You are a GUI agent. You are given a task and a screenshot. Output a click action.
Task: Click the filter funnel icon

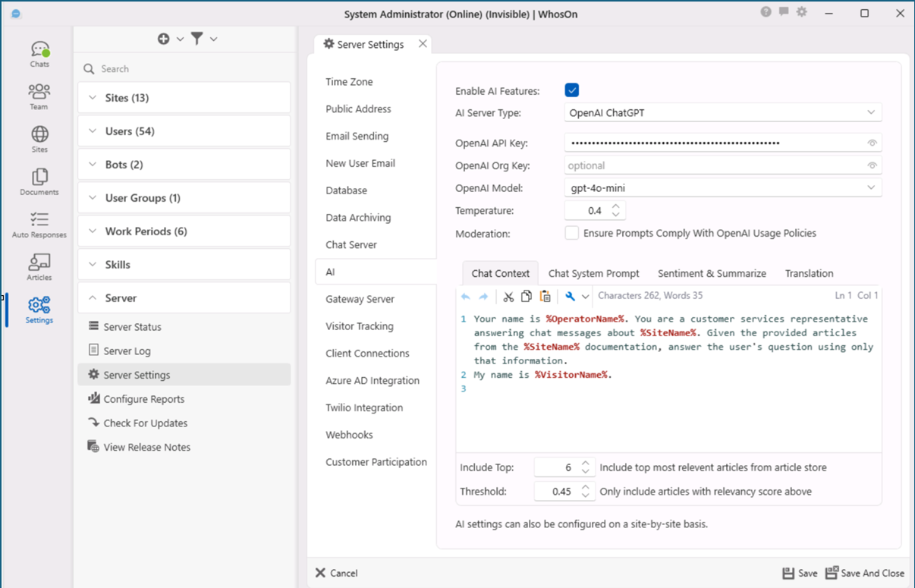point(197,39)
